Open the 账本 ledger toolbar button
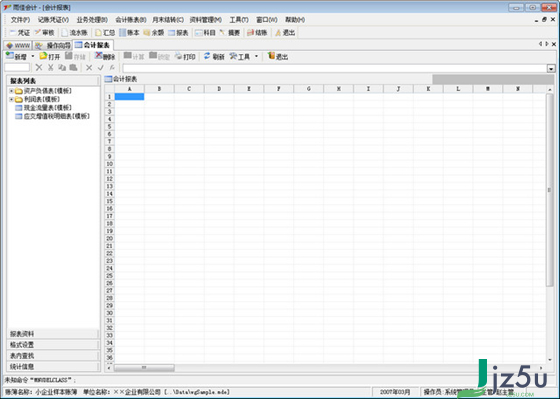The height and width of the screenshot is (399, 560). pyautogui.click(x=129, y=33)
